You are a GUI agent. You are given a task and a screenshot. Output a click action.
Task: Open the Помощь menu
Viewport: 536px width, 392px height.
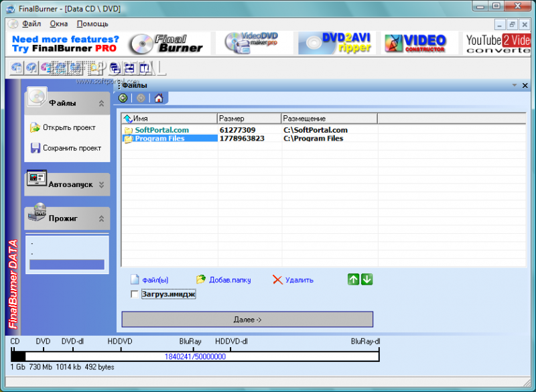(x=92, y=24)
